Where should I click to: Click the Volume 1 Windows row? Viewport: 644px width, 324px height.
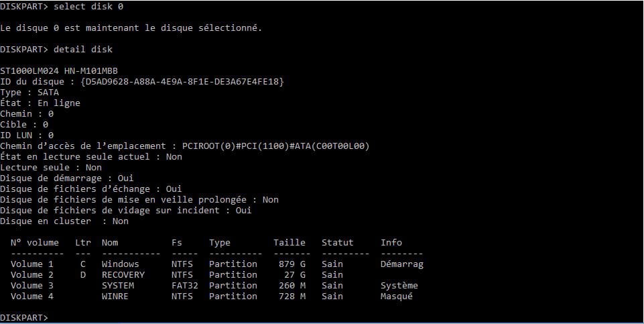coord(217,264)
